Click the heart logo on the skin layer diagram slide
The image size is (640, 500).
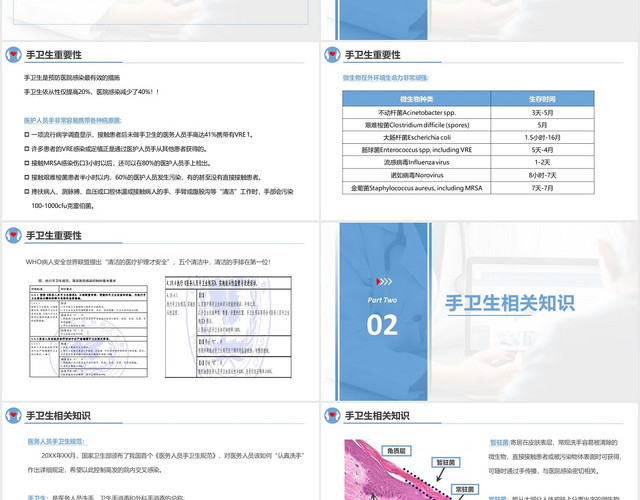pos(332,416)
